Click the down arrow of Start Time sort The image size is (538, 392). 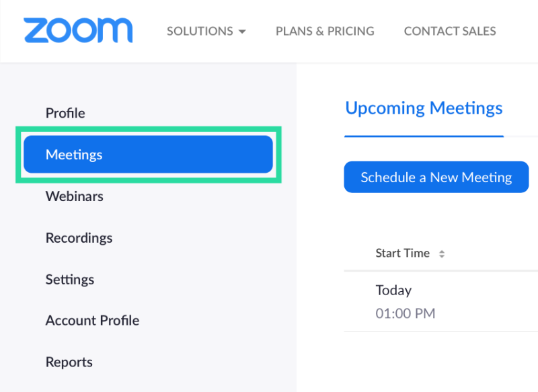click(442, 257)
